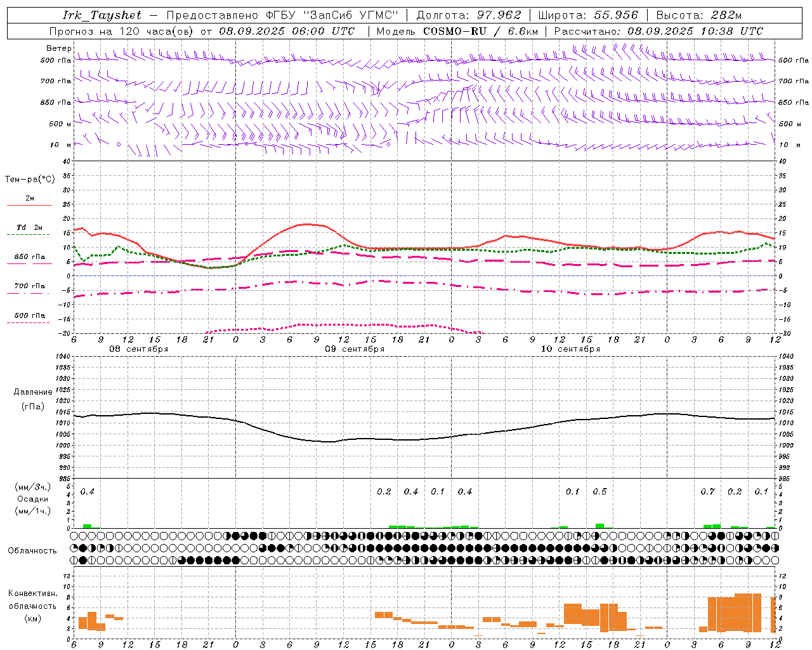The width and height of the screenshot is (812, 650).
Task: Click the Irk_Tayshet station title
Action: pos(102,15)
